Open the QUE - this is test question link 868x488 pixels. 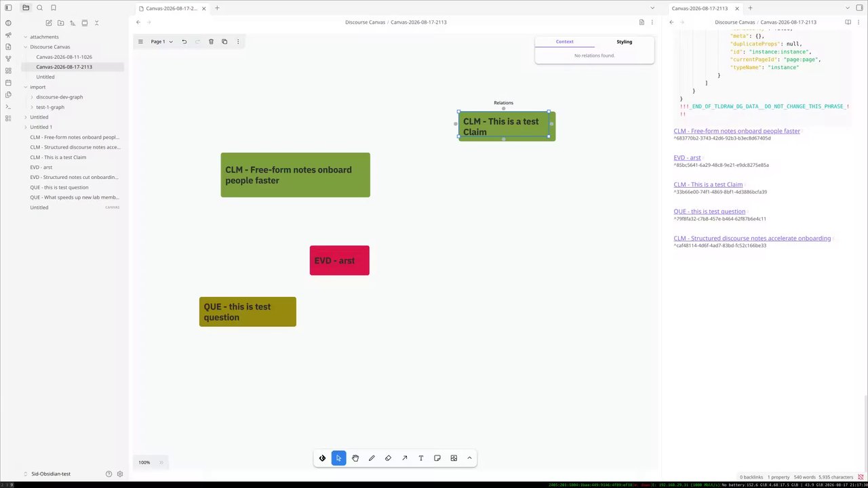(709, 211)
